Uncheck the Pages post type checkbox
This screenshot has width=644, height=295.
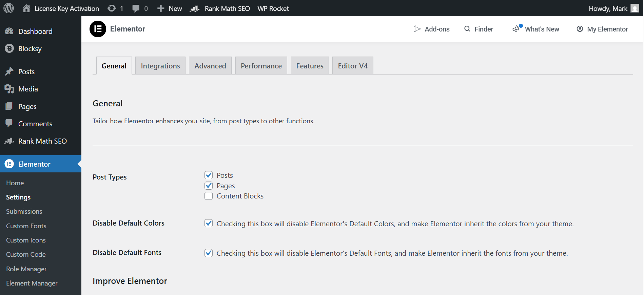click(x=209, y=186)
